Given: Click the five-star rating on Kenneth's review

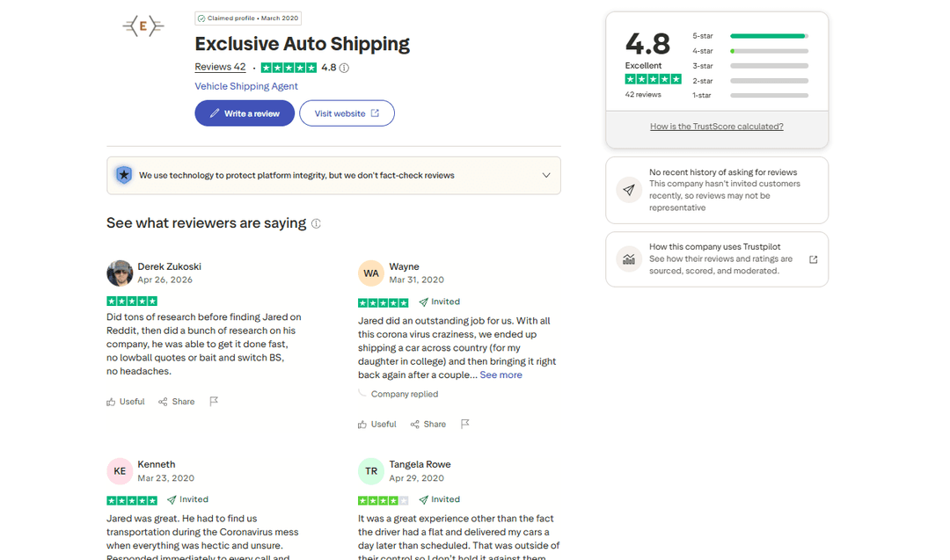Looking at the screenshot, I should click(132, 501).
